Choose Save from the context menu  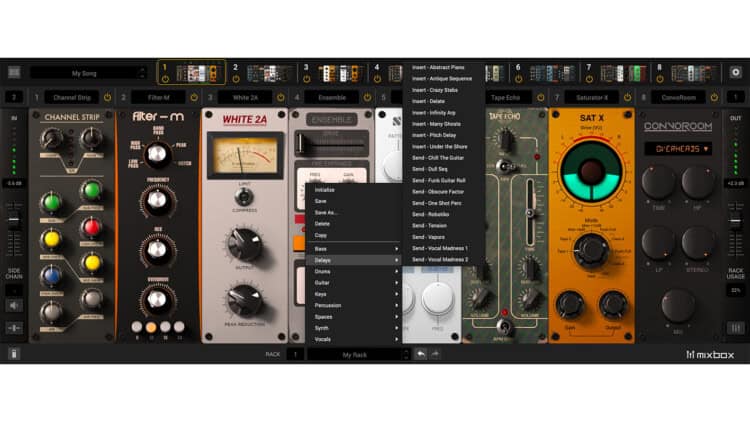(354, 201)
